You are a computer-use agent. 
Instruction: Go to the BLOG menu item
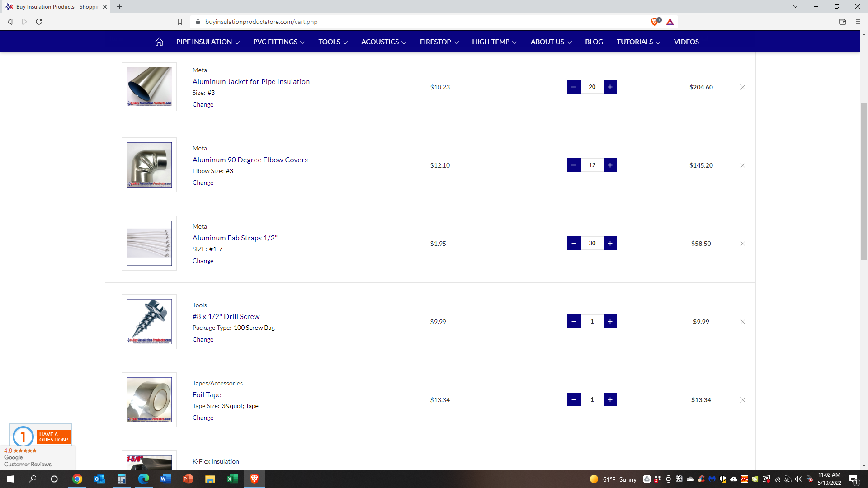[x=594, y=42]
